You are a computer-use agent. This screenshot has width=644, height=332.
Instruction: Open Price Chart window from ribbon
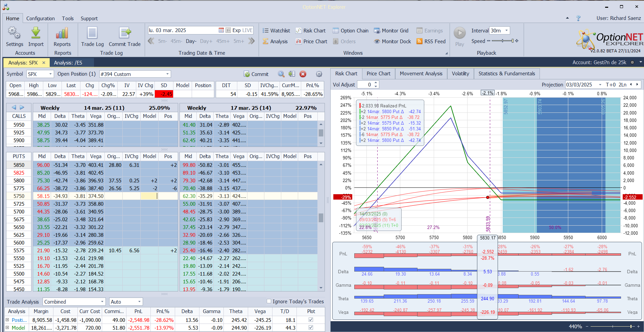(311, 42)
